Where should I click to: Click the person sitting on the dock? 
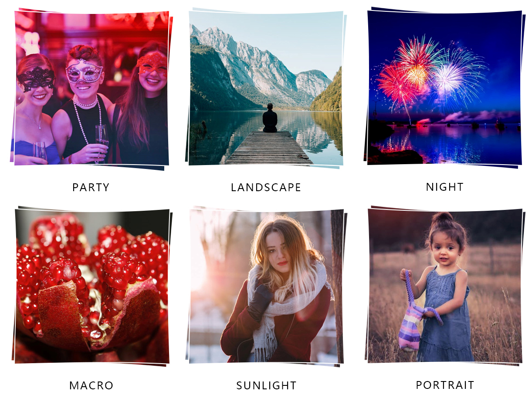coord(270,118)
